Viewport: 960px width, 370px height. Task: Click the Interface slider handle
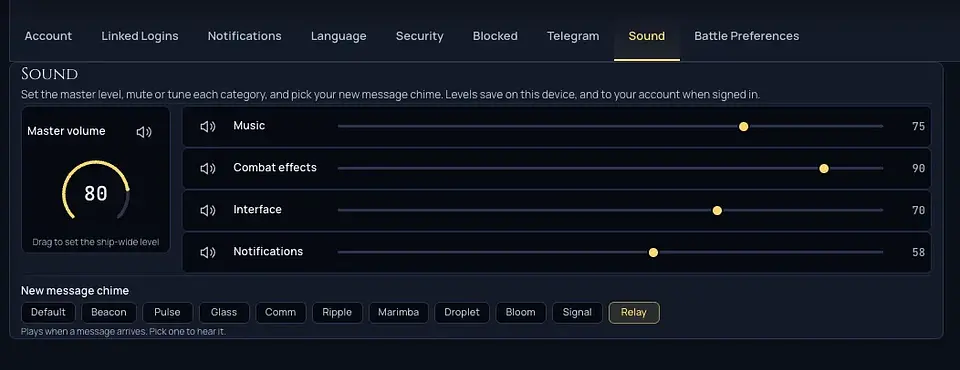(x=717, y=211)
